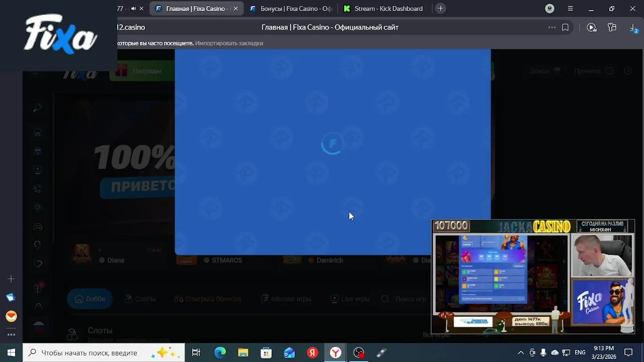
Task: Open the Stream - Kick Dashboard tab
Action: 383,9
